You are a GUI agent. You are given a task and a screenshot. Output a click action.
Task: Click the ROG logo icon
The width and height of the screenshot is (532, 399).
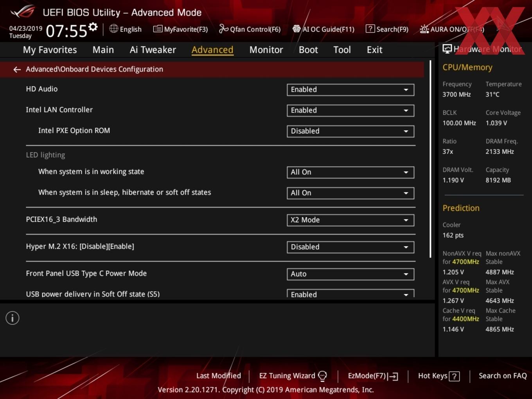click(x=22, y=12)
